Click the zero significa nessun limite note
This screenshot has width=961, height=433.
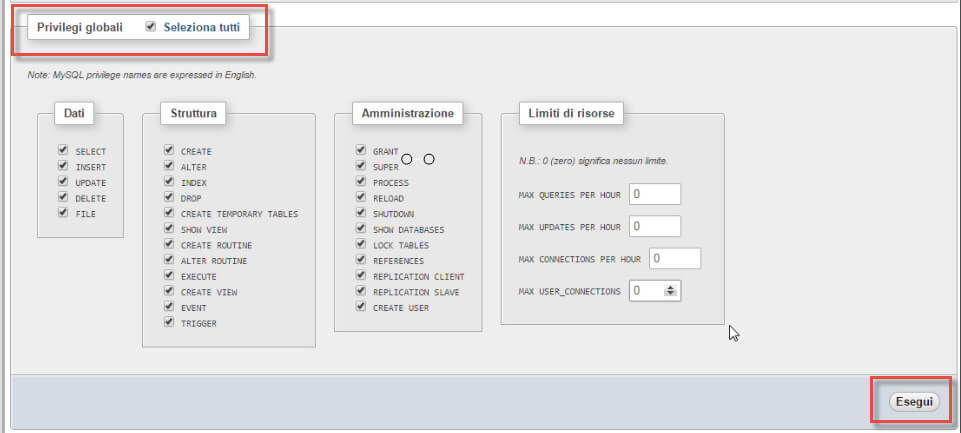[593, 161]
